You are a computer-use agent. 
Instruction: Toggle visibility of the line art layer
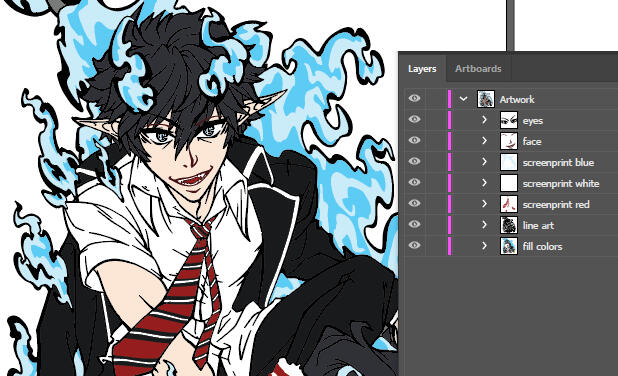click(x=414, y=224)
